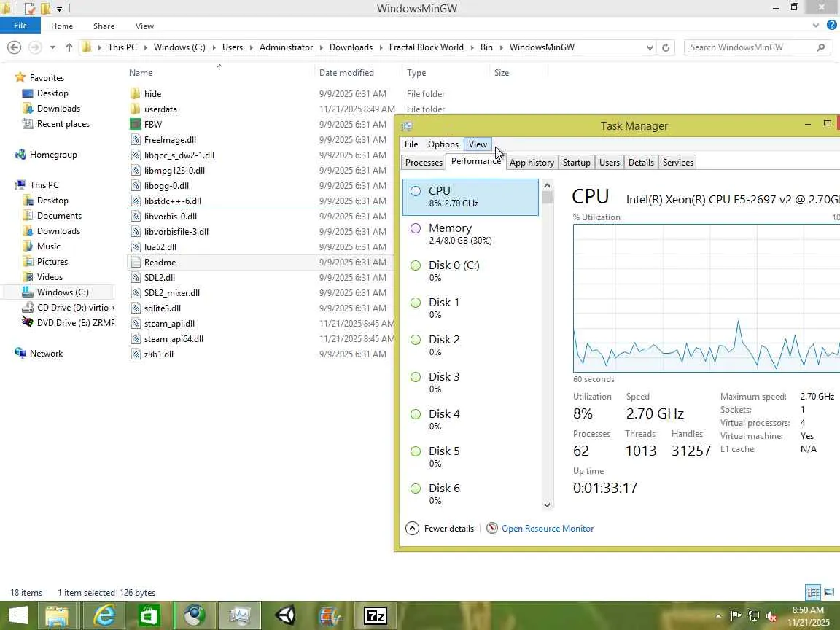Open the Home ribbon tab
This screenshot has height=630, width=840.
point(61,26)
